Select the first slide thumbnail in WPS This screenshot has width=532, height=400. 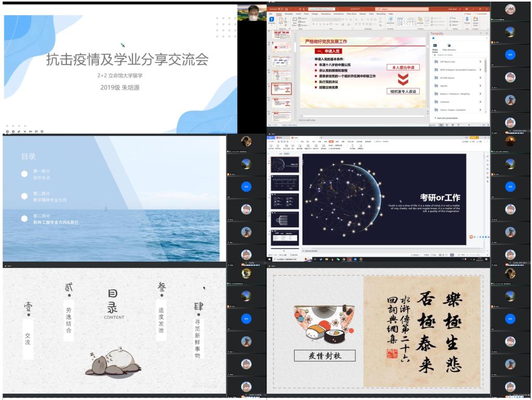pos(285,164)
